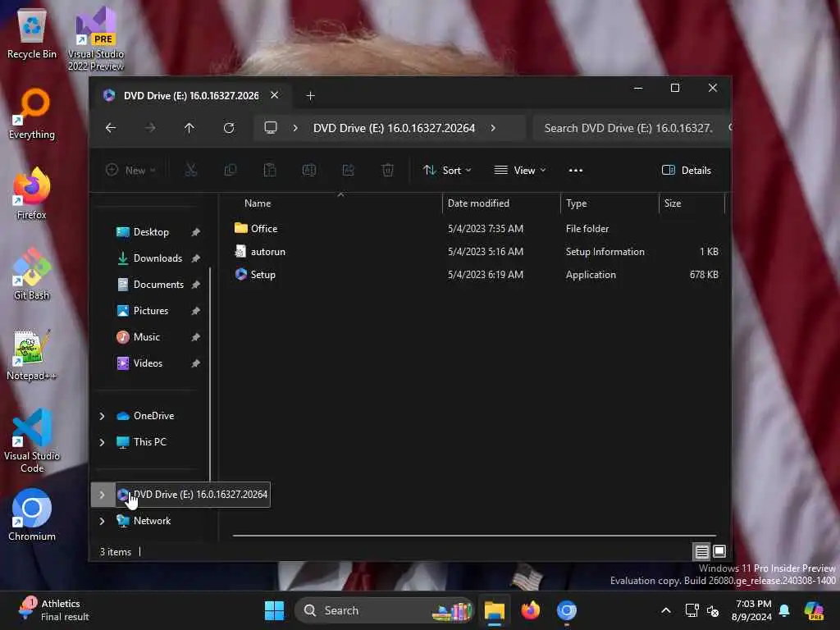
Task: Click the address bar path text
Action: click(394, 128)
